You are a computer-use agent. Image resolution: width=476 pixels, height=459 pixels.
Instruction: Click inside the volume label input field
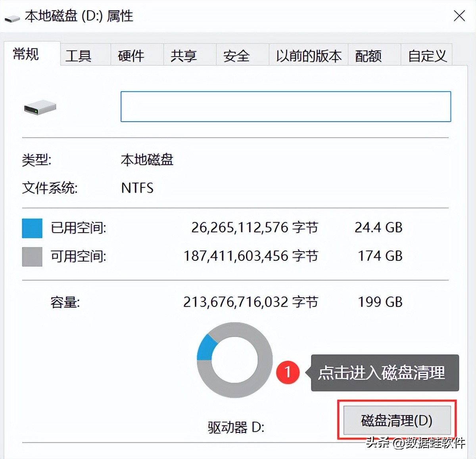(x=286, y=106)
